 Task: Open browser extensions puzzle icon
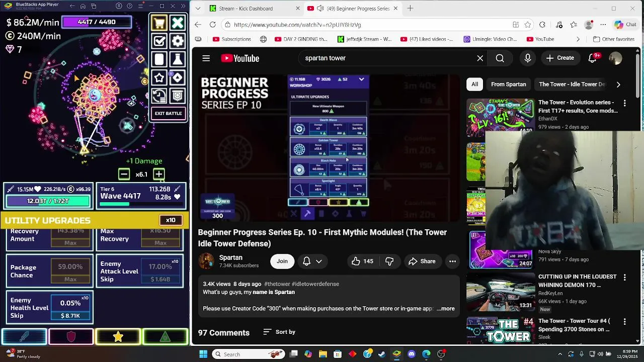542,25
